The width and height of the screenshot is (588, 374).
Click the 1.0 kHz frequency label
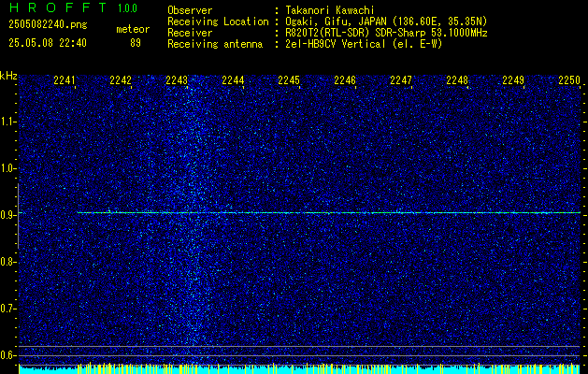tap(7, 168)
